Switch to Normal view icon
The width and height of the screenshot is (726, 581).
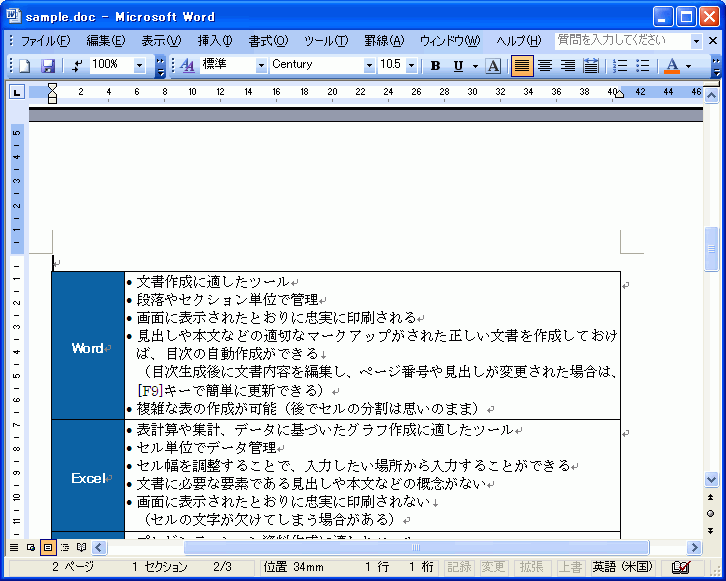[x=14, y=548]
